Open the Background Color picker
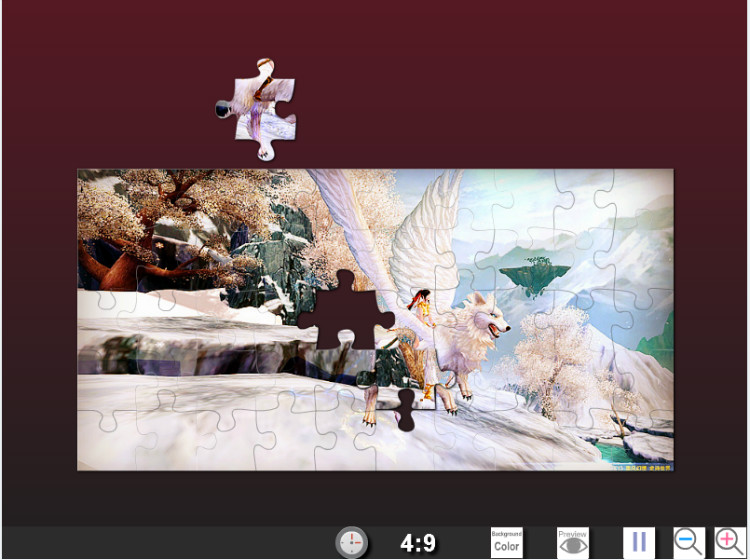 [x=507, y=543]
